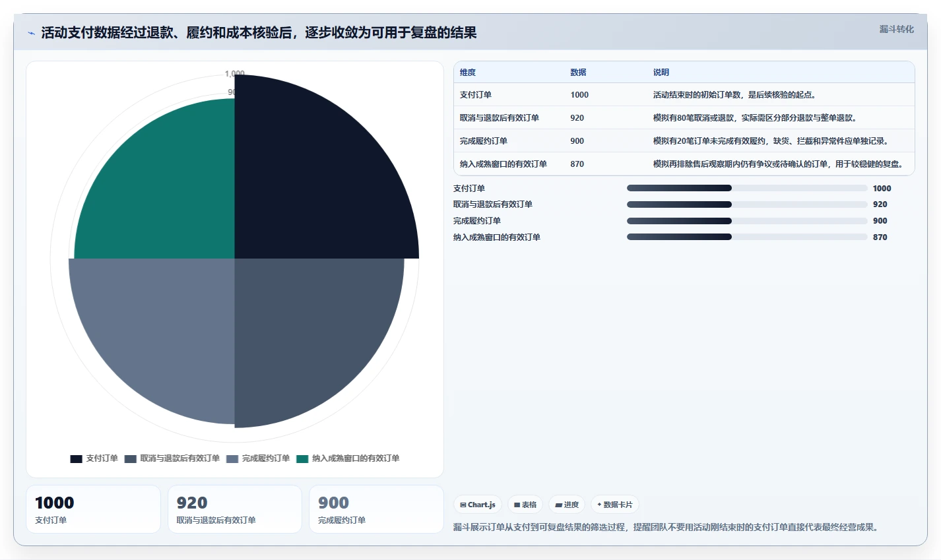Toggle 取消与退款后有效订单 legend entry
This screenshot has height=560, width=941.
pyautogui.click(x=172, y=458)
